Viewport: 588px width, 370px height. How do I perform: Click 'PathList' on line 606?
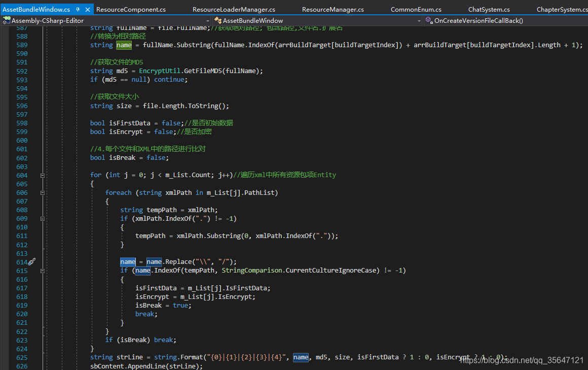coord(259,193)
